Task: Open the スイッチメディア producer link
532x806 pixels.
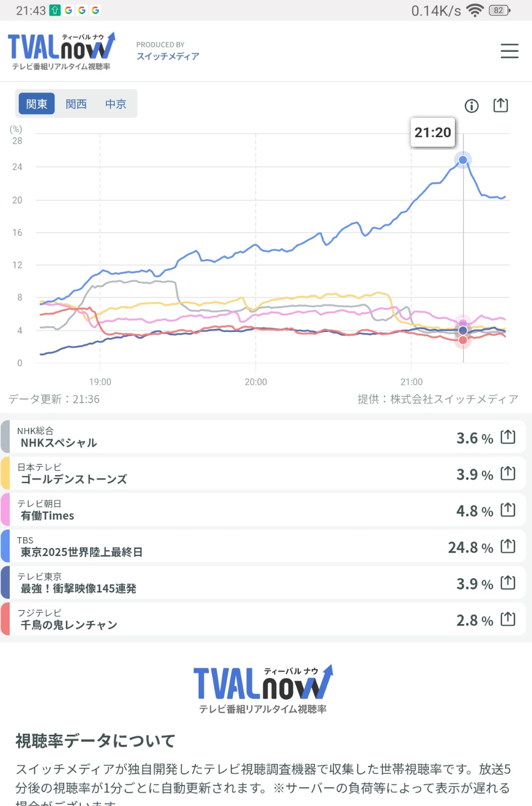Action: [168, 56]
